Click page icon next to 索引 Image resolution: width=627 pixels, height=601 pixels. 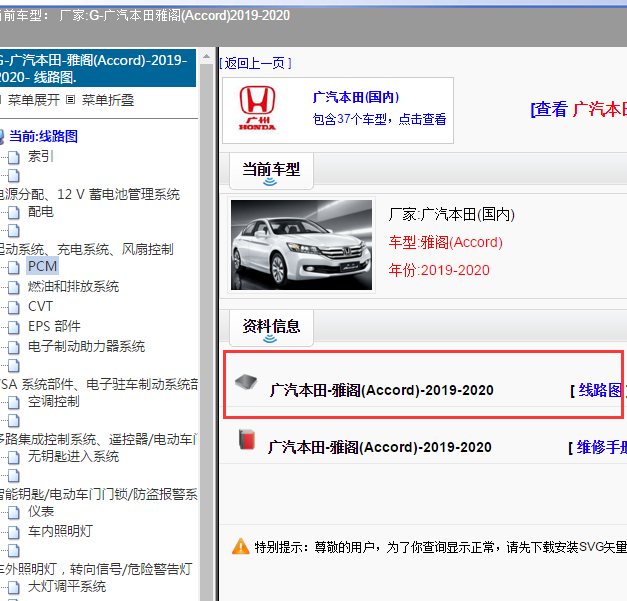[14, 157]
